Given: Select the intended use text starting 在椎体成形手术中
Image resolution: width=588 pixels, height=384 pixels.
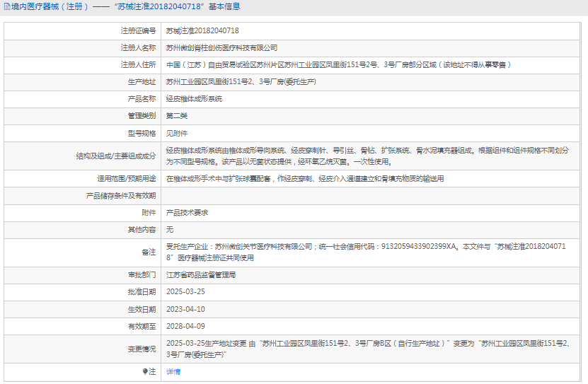Looking at the screenshot, I should [305, 179].
